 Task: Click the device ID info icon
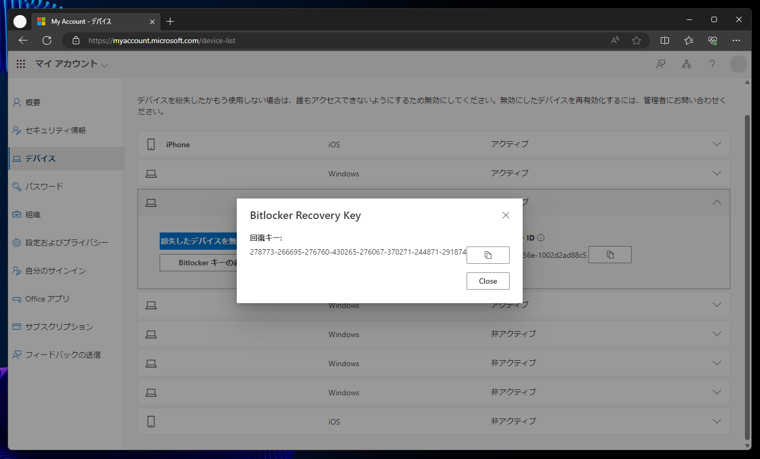coord(541,237)
